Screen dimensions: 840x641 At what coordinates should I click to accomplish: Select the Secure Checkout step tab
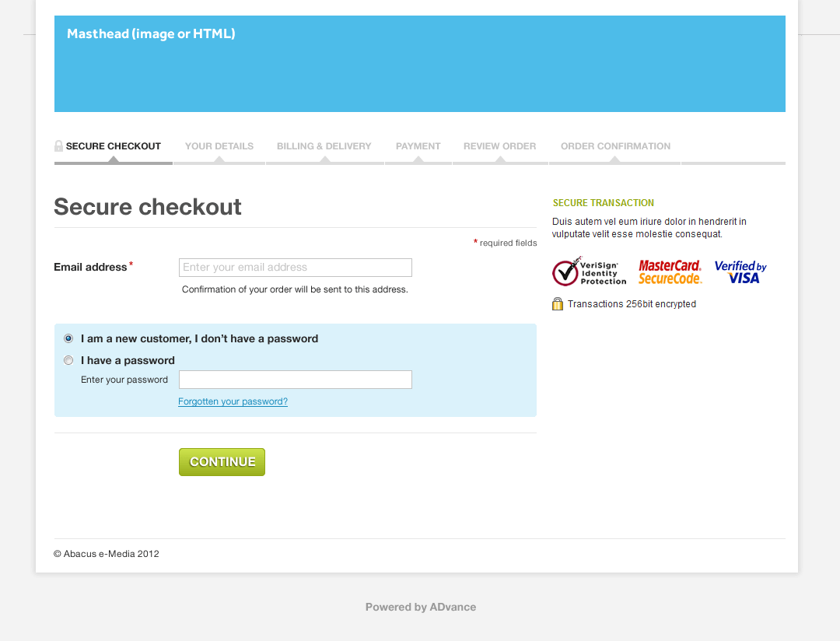[x=114, y=146]
